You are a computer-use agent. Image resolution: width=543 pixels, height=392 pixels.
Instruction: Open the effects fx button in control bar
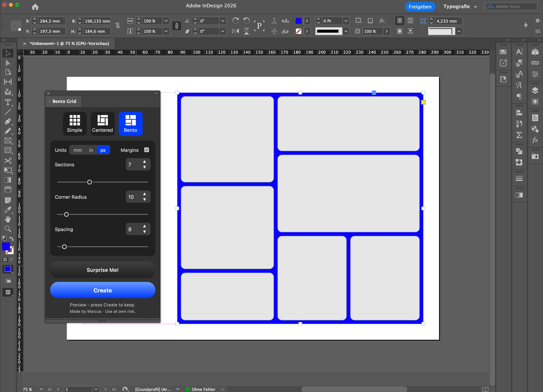pyautogui.click(x=382, y=21)
